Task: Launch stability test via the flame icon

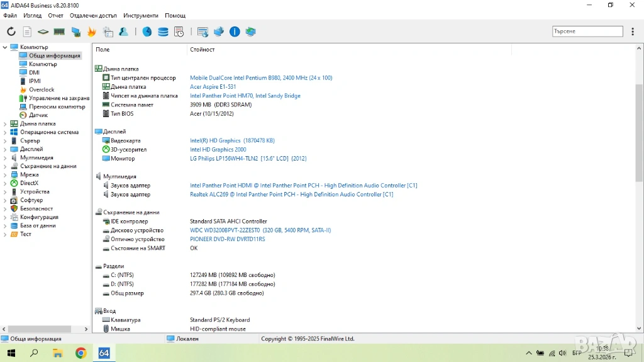Action: pos(92,31)
